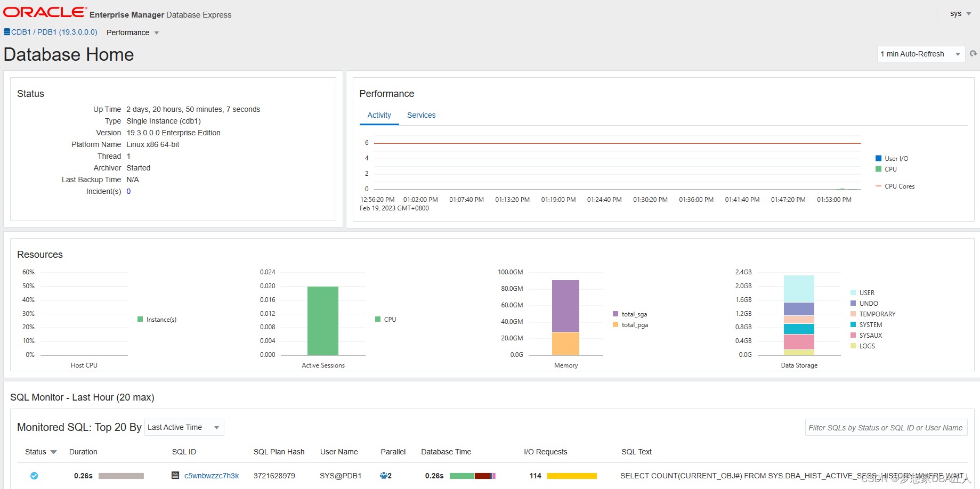980x489 pixels.
Task: Click the SYSAUX storage legend swatch
Action: point(853,335)
